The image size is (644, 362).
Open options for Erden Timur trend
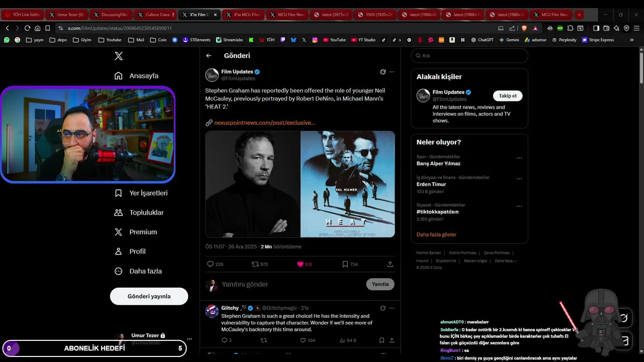click(519, 178)
